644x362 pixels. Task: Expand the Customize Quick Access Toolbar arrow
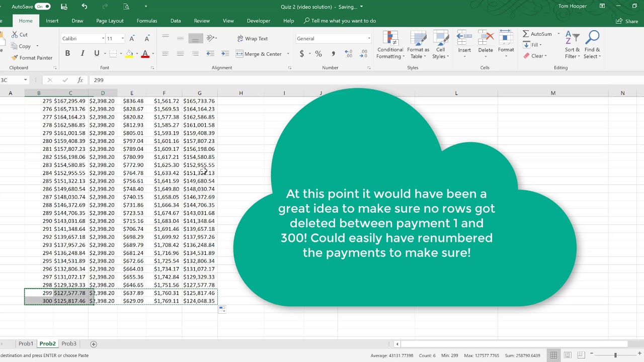pyautogui.click(x=145, y=7)
